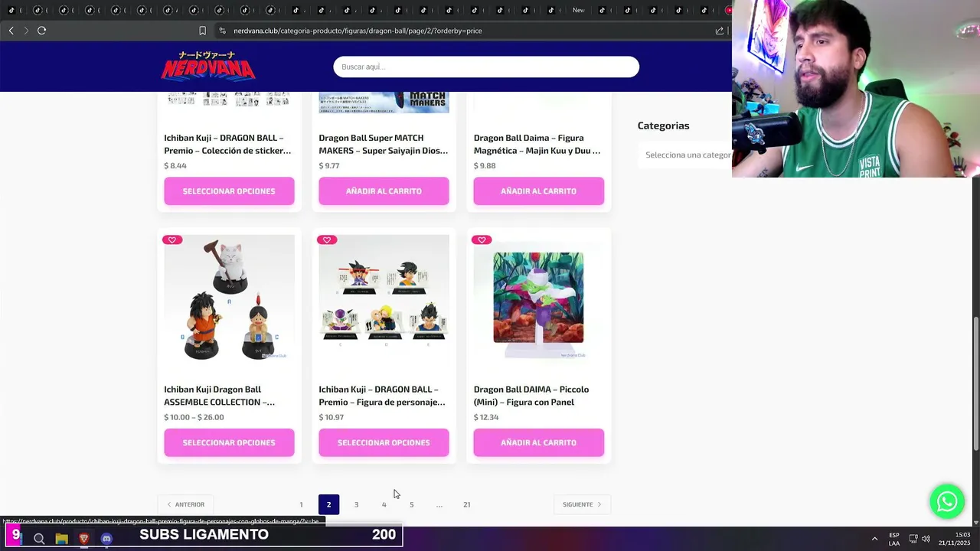Viewport: 980px width, 551px height.
Task: Go to the Siguiente page
Action: (x=582, y=505)
